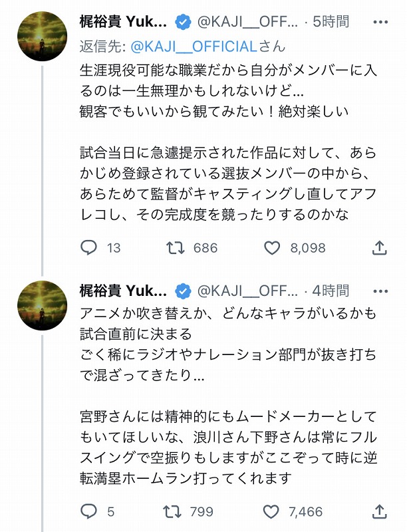
Task: Open the @KAJI__OFF handle on first tweet
Action: [x=246, y=23]
